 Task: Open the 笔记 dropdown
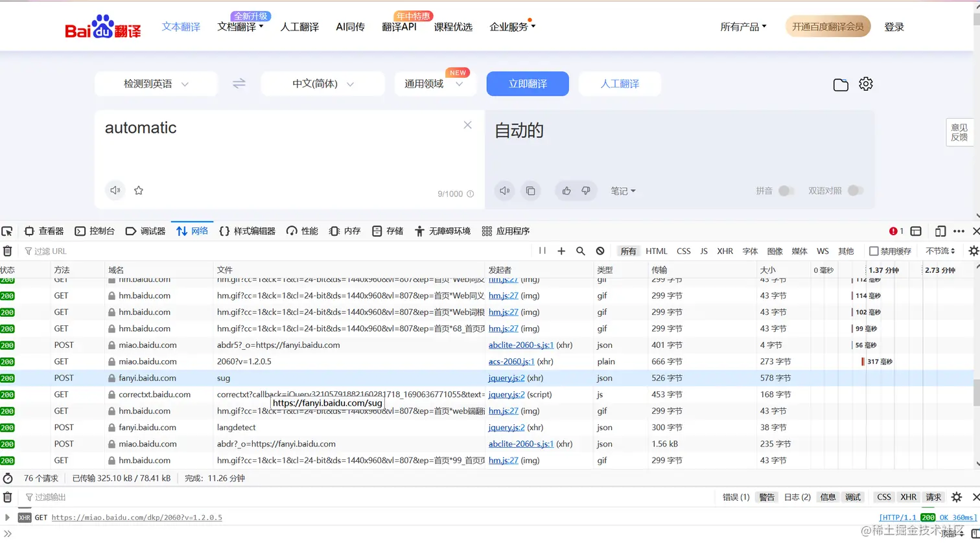pos(623,190)
